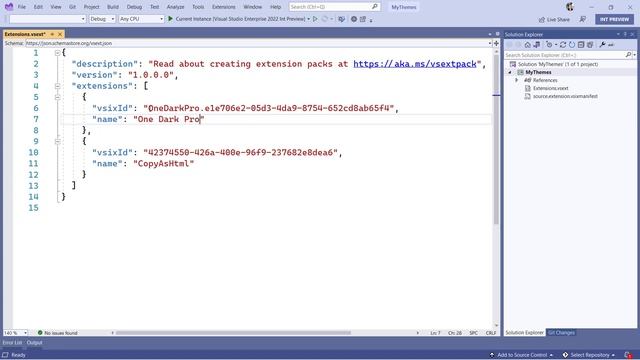Expand References node in Solution Explorer
640x360 pixels.
[517, 80]
